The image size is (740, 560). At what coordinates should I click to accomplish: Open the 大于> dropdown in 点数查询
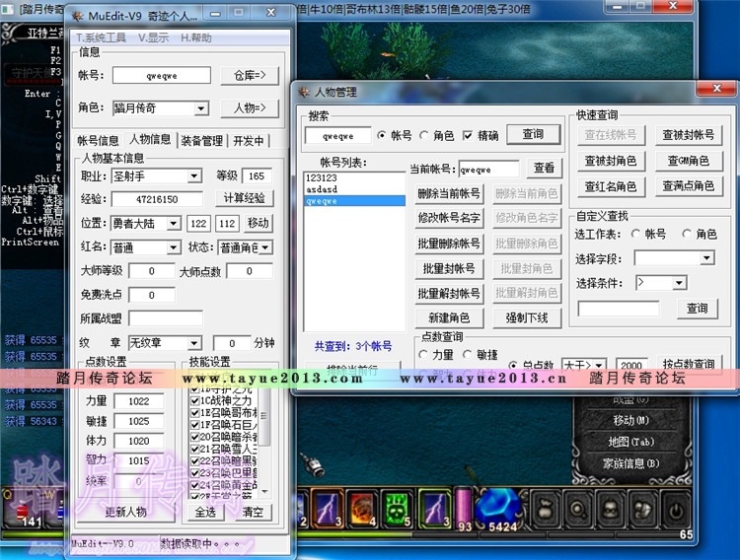point(599,365)
